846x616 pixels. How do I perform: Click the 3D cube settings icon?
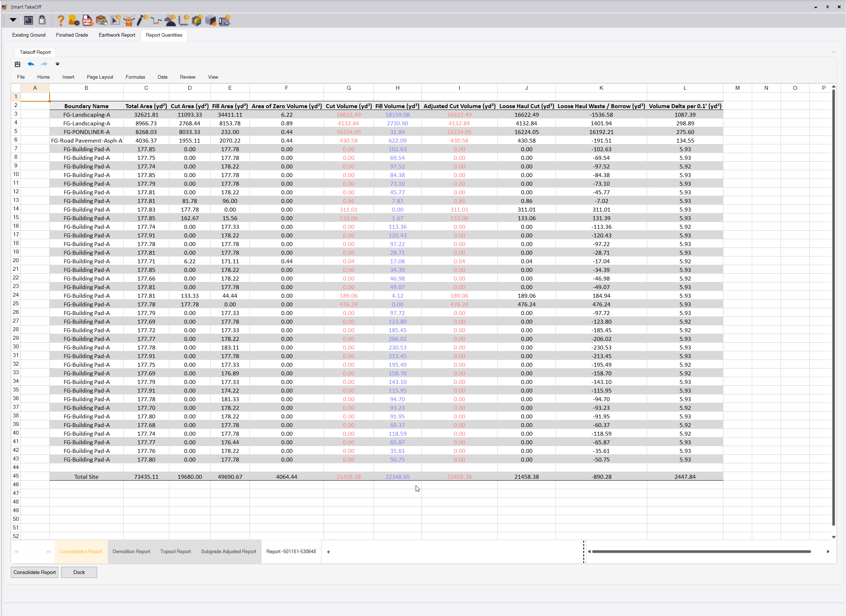[x=197, y=20]
